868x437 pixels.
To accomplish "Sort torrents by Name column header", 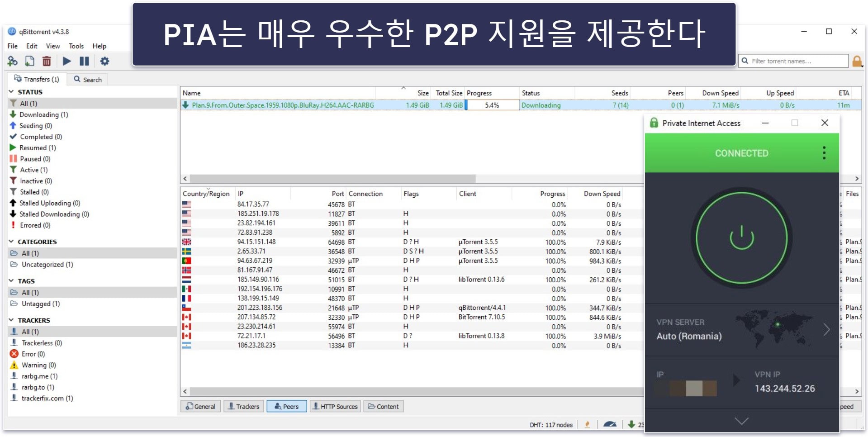I will (192, 93).
